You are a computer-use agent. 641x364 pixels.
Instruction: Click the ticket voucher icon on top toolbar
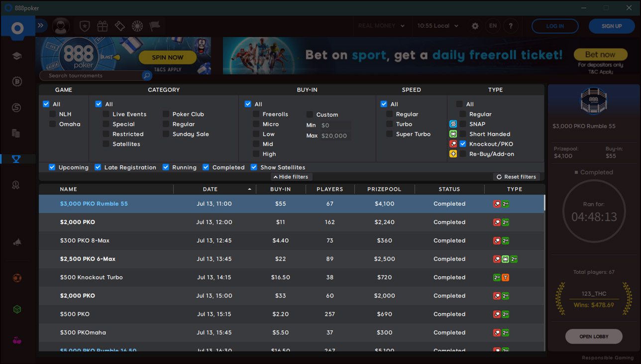click(119, 26)
